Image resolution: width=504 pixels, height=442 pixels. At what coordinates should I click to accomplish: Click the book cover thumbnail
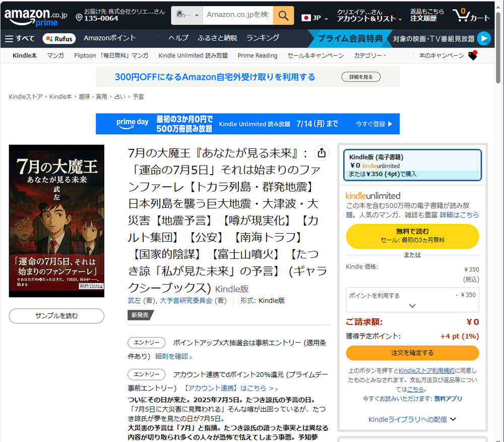[x=56, y=221]
